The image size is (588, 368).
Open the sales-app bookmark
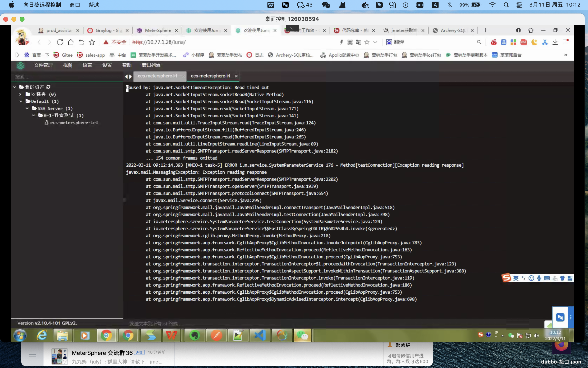91,55
